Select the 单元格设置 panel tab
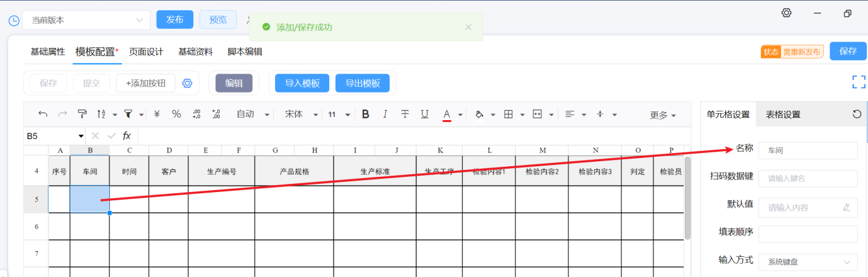 click(x=728, y=115)
